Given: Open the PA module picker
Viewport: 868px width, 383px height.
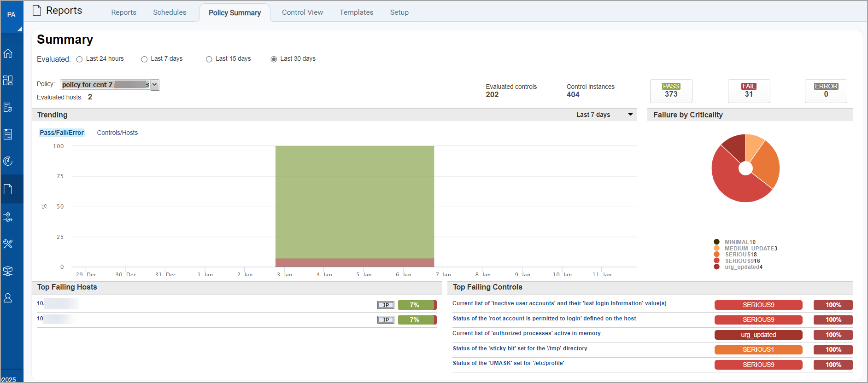Looking at the screenshot, I should point(12,16).
